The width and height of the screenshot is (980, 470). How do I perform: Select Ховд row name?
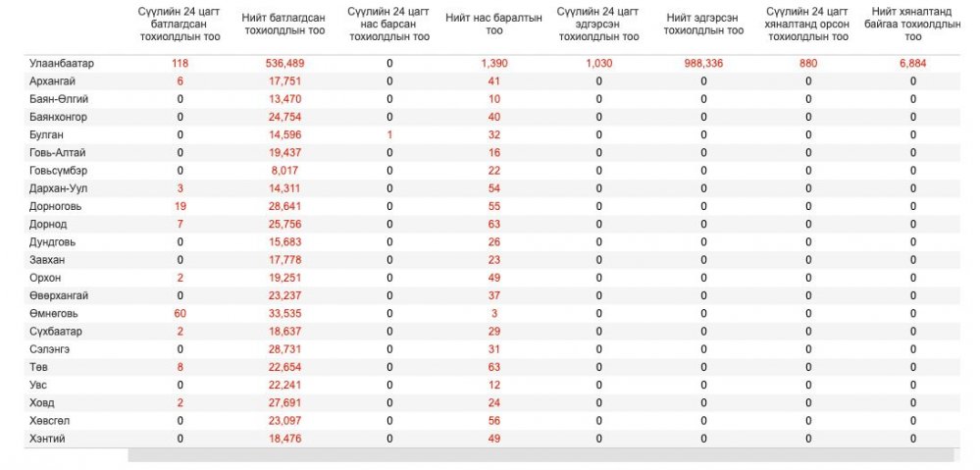42,403
